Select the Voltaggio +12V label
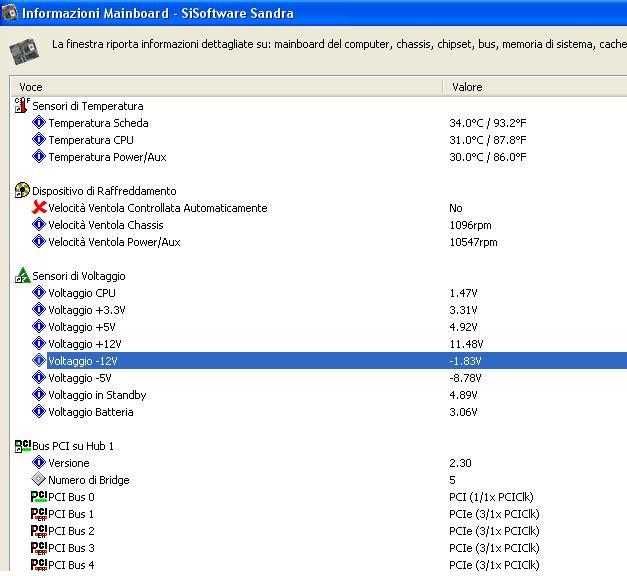Viewport: 627px width, 576px height. click(x=84, y=344)
